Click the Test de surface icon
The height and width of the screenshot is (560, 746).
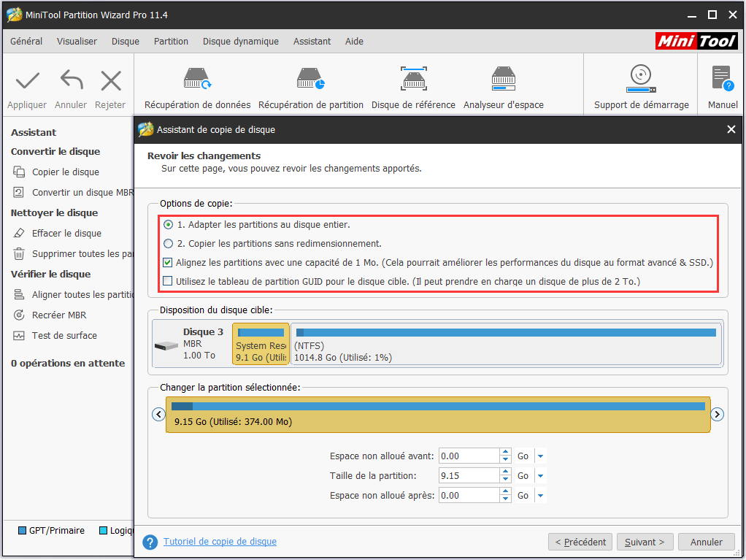click(18, 335)
